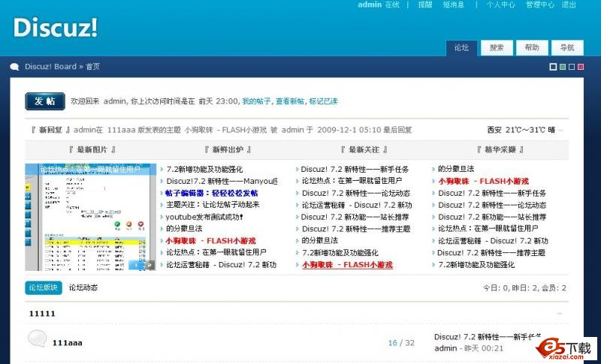
Task: Open 新特性——论坛动态 under 最新关注
Action: point(355,194)
